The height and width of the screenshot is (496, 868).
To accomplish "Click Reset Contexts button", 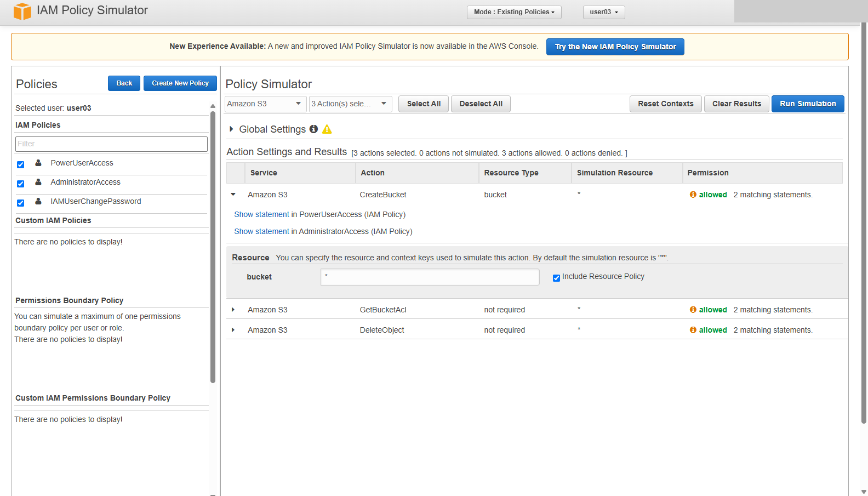I will click(x=666, y=104).
